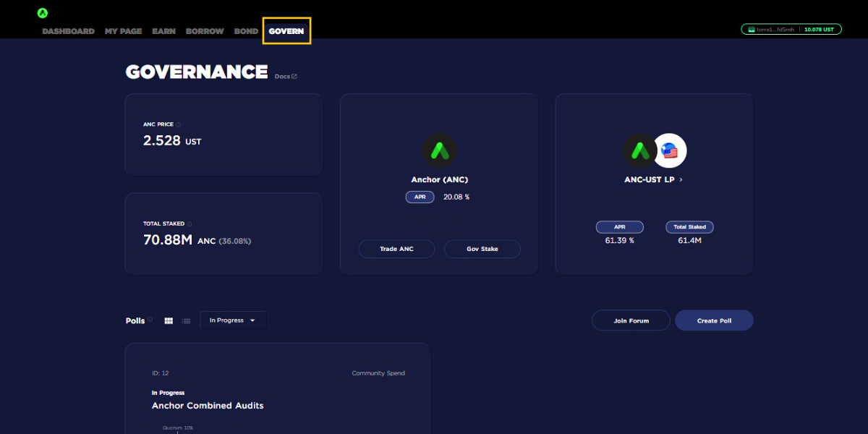Click the info icon next to Polls
This screenshot has height=434, width=868.
(150, 320)
